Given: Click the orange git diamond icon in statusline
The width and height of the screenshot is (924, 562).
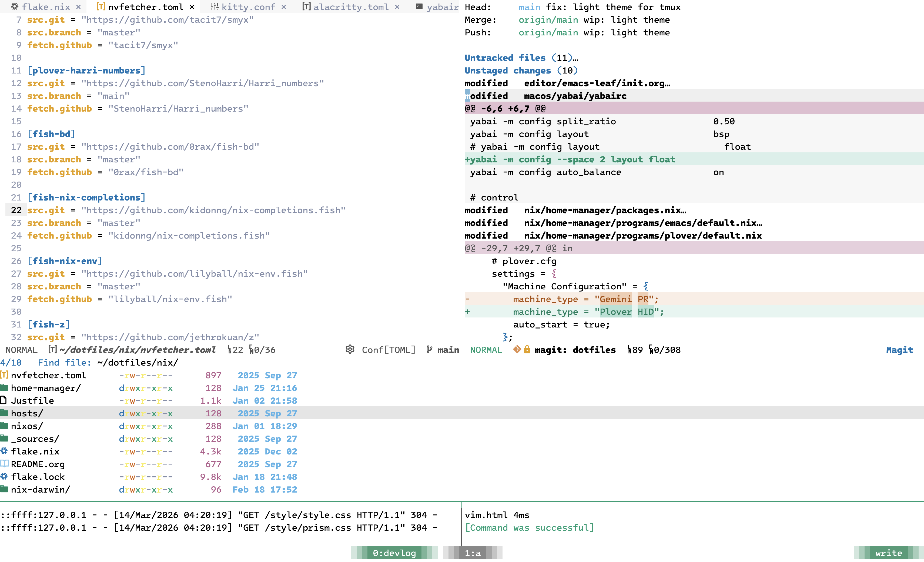Looking at the screenshot, I should click(x=517, y=349).
